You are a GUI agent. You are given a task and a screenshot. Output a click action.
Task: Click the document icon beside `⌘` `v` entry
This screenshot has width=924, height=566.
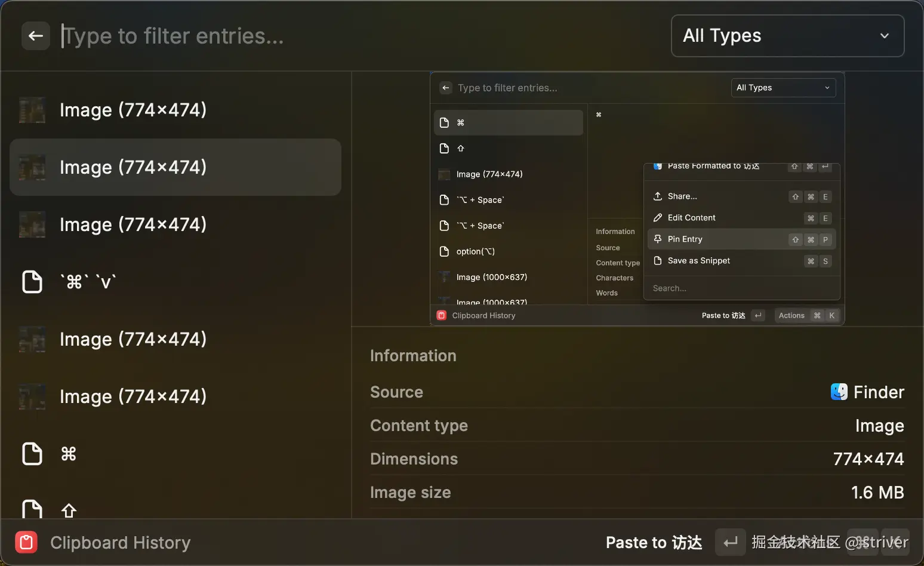coord(32,282)
